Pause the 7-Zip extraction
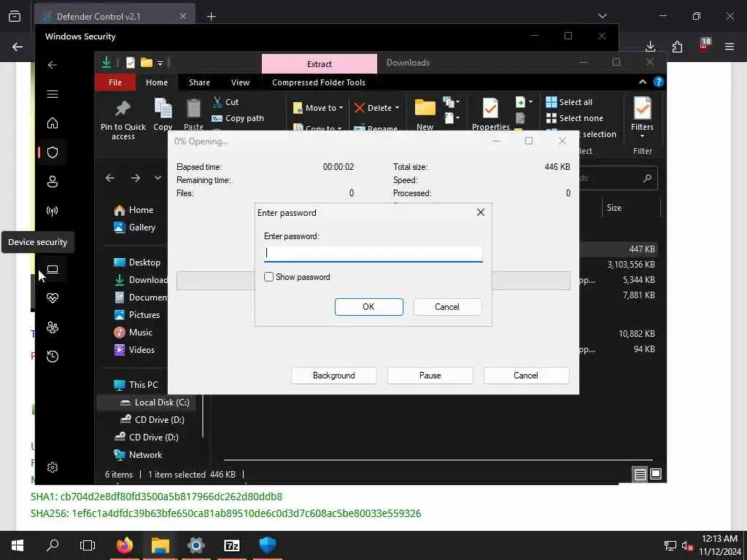This screenshot has width=747, height=560. pos(430,376)
